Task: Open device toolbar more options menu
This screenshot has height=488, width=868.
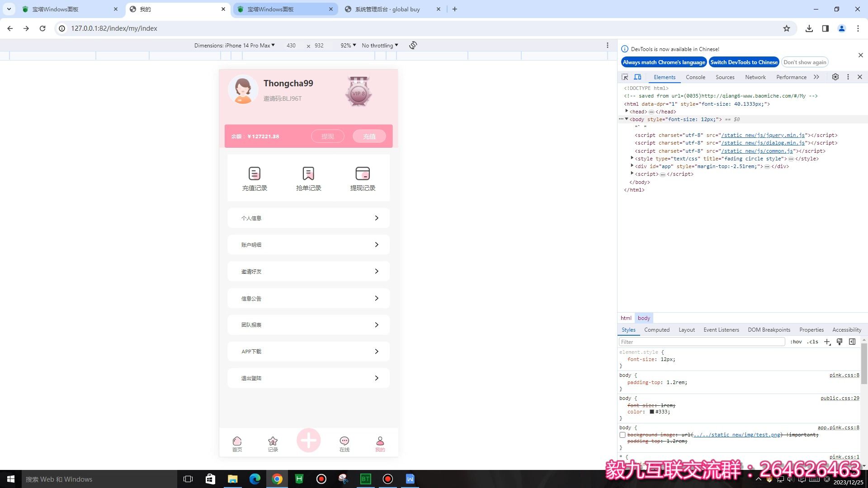Action: pos(608,45)
